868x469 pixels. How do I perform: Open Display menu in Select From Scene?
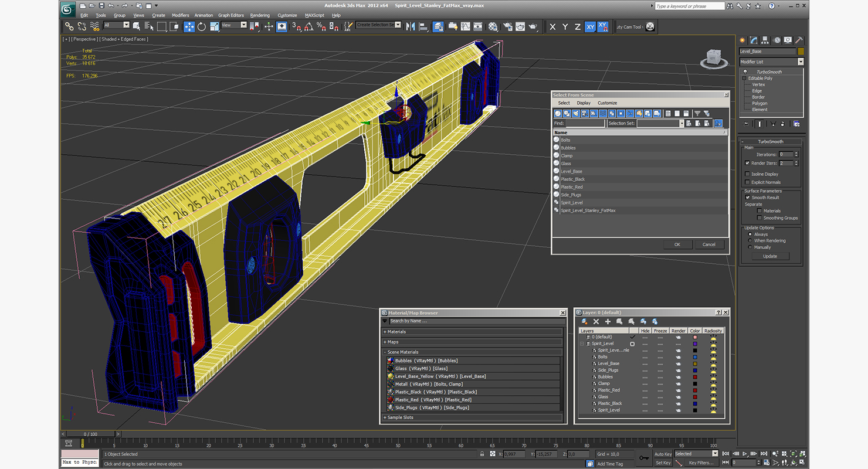(x=584, y=103)
